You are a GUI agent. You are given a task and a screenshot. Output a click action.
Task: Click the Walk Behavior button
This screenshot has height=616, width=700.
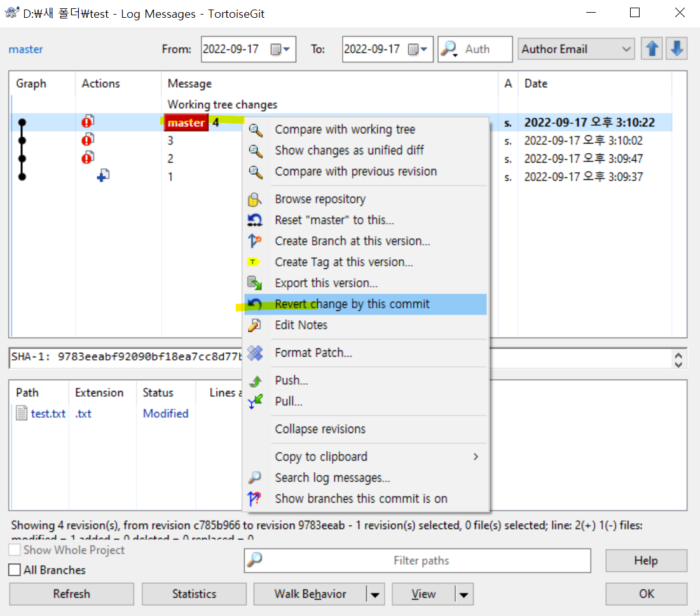pyautogui.click(x=310, y=594)
